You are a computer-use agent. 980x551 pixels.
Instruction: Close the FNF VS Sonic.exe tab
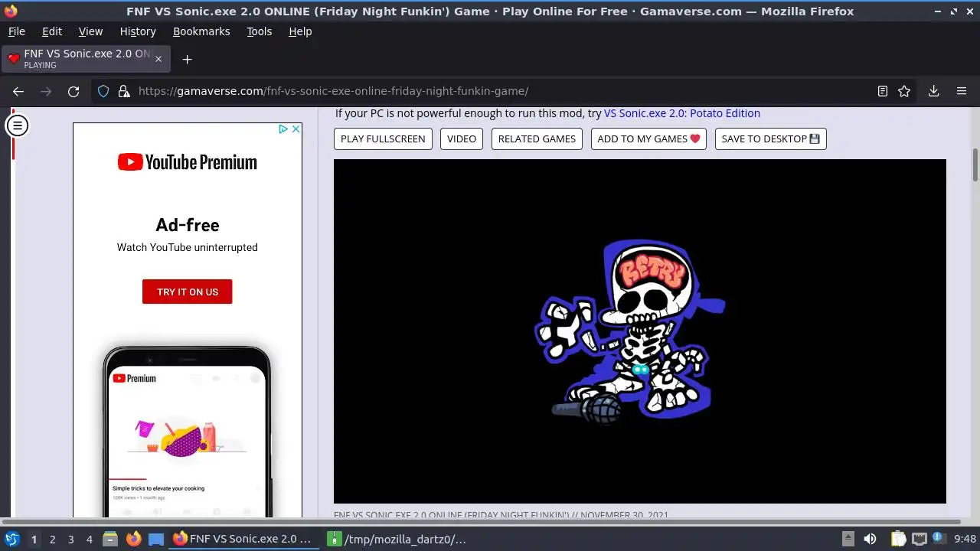click(158, 59)
